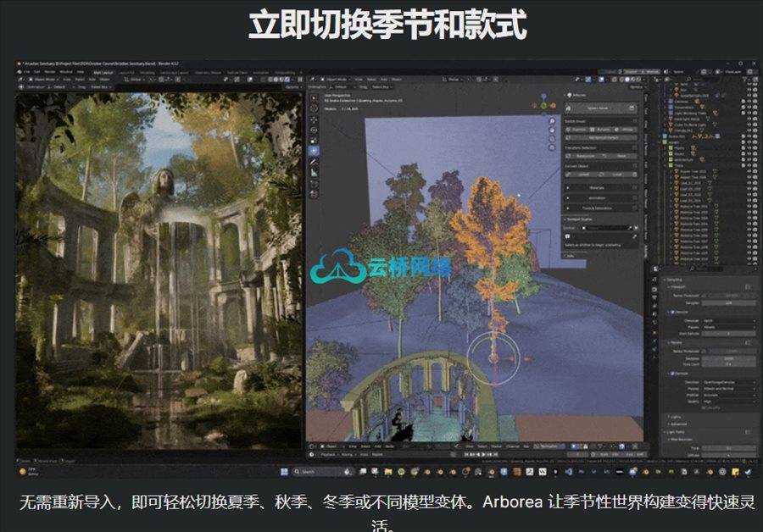Open the viewport Denoiser dropdown
This screenshot has width=763, height=532.
coord(729,320)
